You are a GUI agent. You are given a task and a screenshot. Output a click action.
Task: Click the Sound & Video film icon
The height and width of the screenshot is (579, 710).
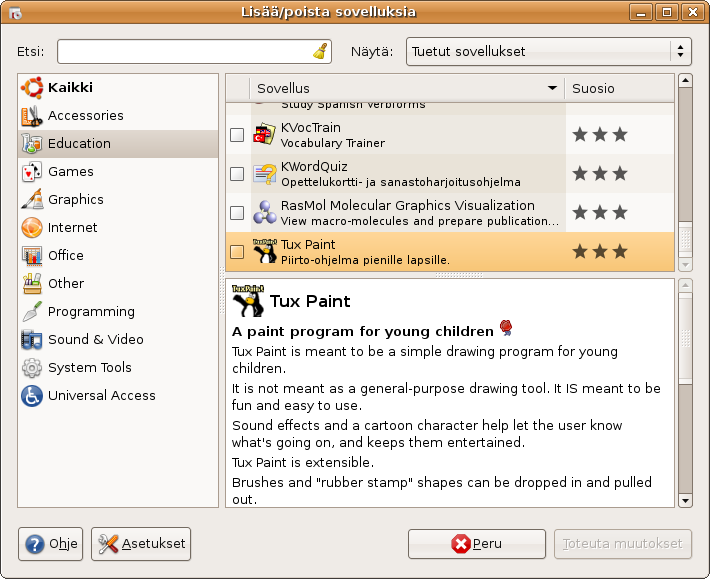pos(32,340)
